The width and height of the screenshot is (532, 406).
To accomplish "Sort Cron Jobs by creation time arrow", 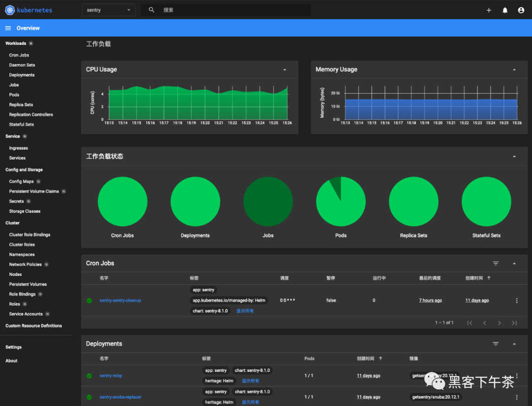I will pos(489,278).
